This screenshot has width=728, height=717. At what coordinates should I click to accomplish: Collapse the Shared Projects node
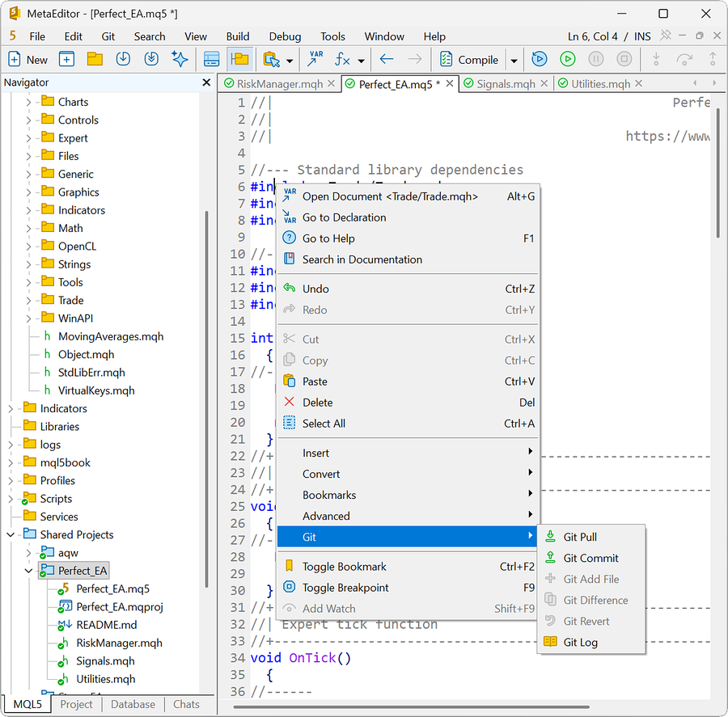point(11,534)
